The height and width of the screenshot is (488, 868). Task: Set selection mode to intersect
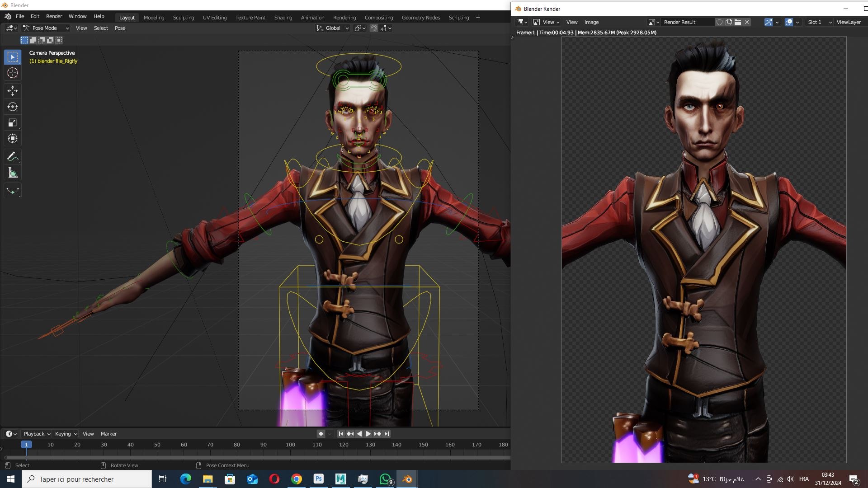coord(59,40)
